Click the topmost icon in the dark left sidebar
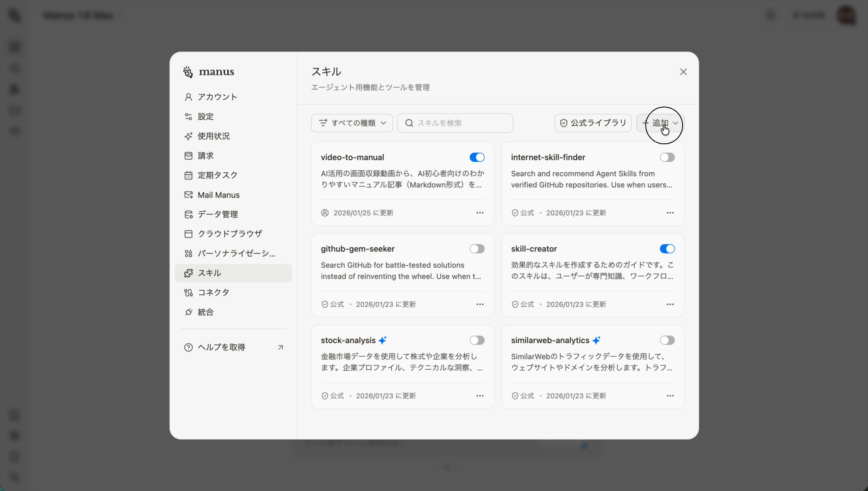Viewport: 868px width, 491px height. tap(14, 16)
